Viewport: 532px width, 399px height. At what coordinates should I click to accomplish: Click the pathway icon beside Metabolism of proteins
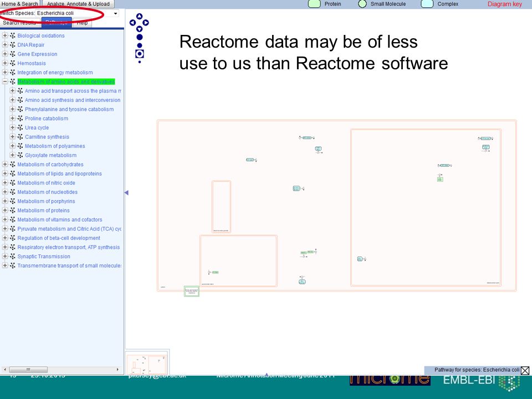pyautogui.click(x=13, y=211)
